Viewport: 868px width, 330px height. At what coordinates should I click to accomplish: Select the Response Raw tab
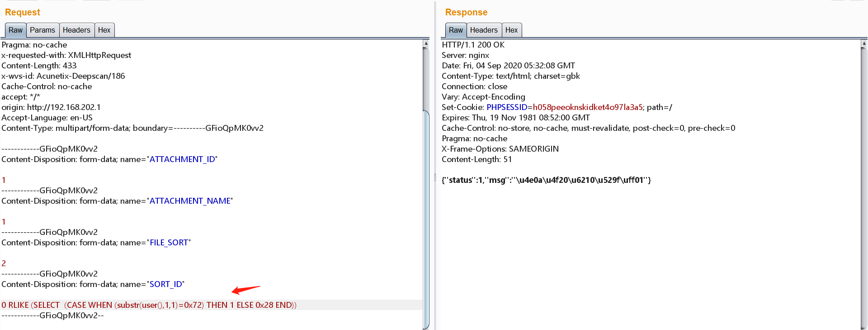(456, 30)
